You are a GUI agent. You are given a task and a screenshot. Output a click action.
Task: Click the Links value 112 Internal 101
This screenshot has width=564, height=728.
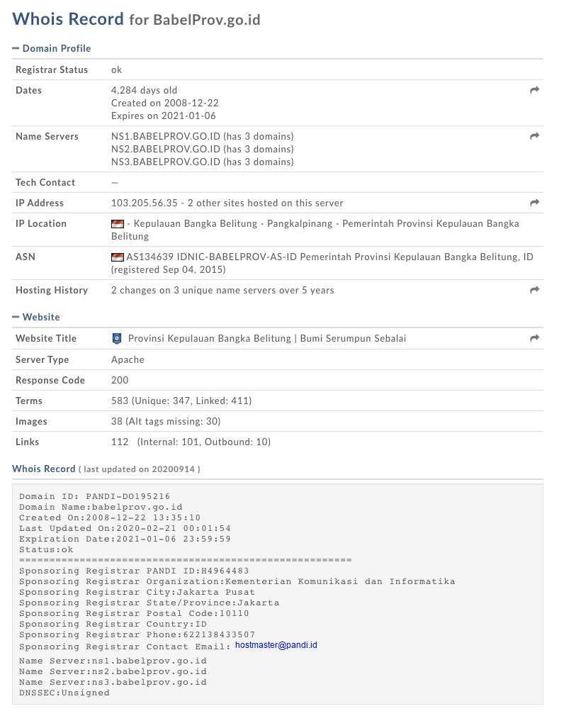tap(191, 442)
